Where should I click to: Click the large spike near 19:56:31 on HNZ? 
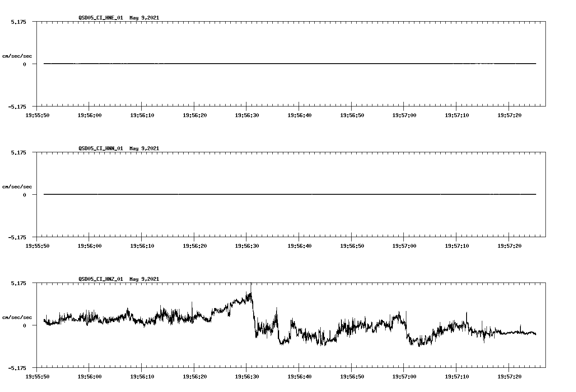pos(251,288)
